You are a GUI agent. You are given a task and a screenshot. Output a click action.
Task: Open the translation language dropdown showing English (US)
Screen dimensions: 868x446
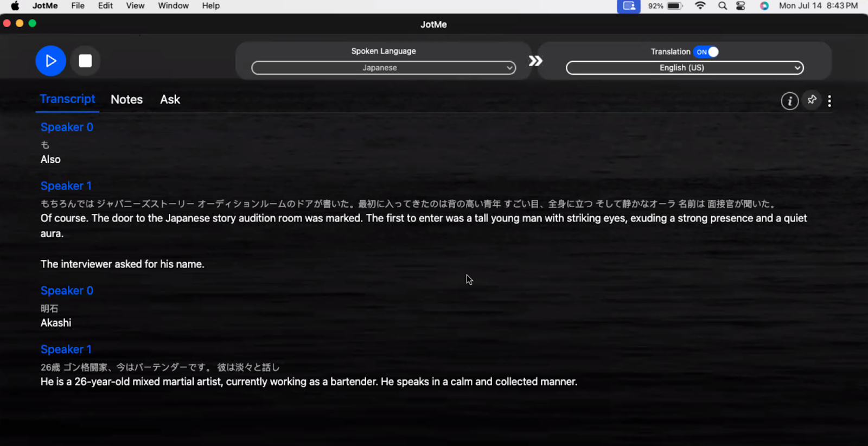pos(685,68)
